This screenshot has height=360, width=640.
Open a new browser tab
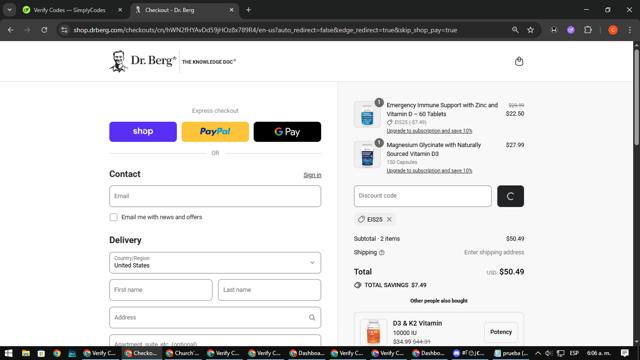[248, 10]
